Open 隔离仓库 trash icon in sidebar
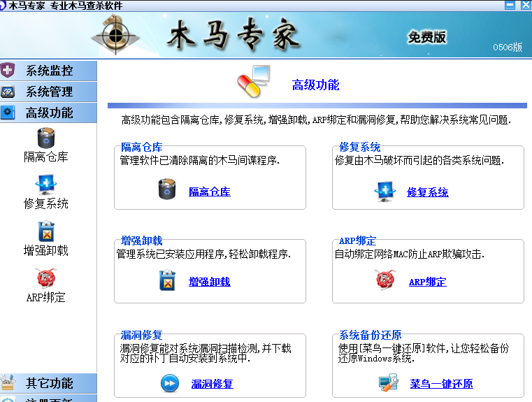Viewport: 532px width, 402px height. click(46, 138)
